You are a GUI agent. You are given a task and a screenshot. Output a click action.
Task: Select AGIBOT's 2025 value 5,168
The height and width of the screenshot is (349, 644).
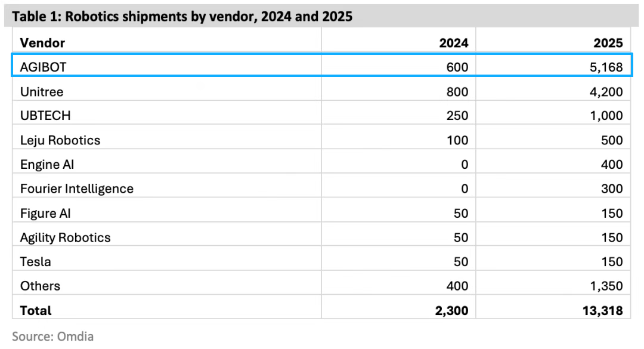pos(603,67)
